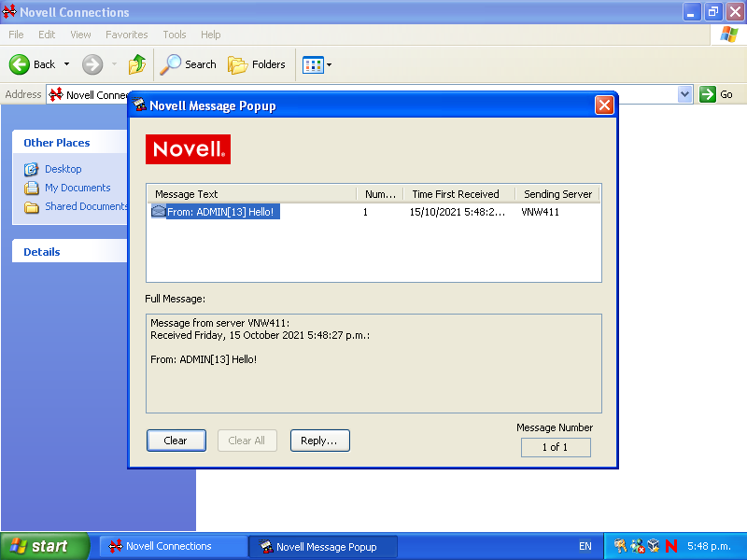Restore down the Novell Connections window
Screen dimensions: 747x560
(713, 12)
